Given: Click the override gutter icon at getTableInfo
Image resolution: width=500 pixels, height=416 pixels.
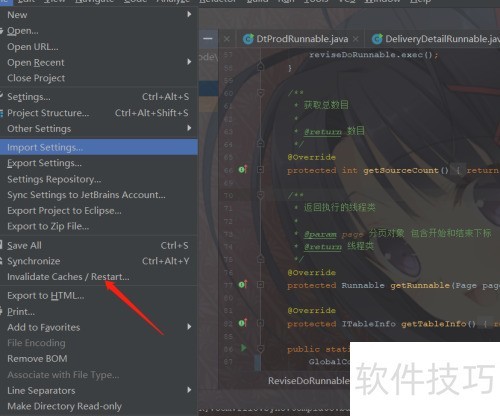Looking at the screenshot, I should [243, 323].
